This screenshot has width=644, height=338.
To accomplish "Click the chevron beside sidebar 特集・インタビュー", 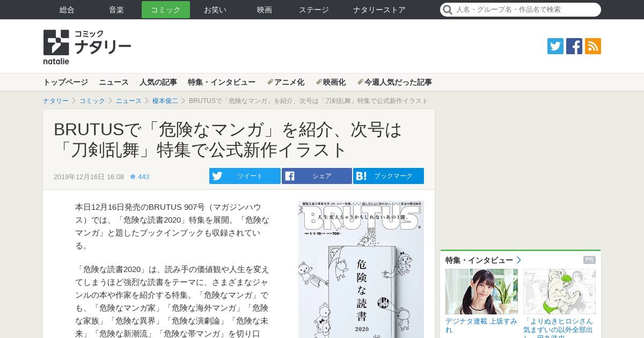I will [x=519, y=260].
